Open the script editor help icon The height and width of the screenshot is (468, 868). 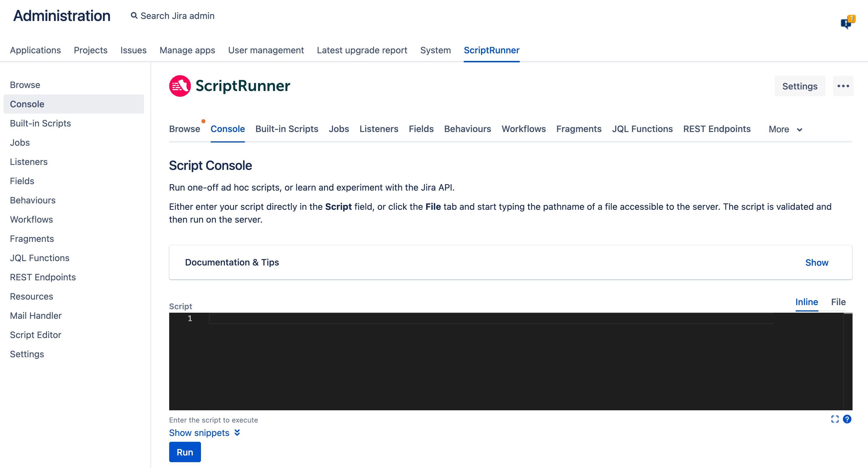[847, 419]
